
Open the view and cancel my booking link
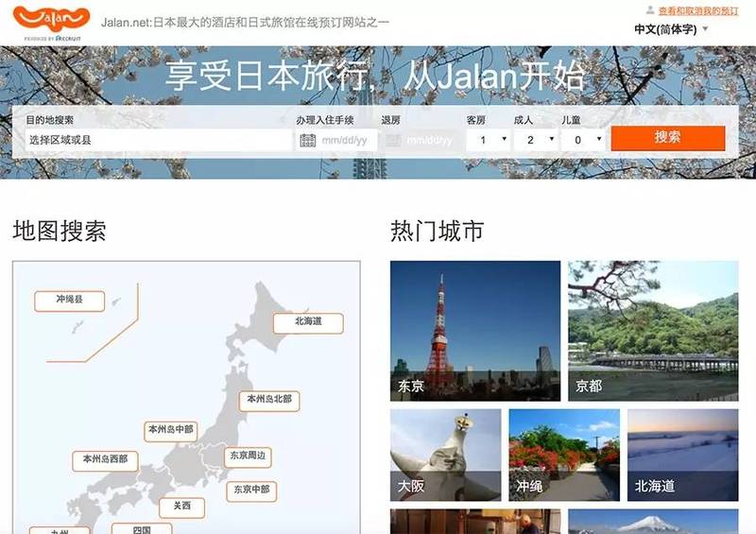(x=698, y=10)
